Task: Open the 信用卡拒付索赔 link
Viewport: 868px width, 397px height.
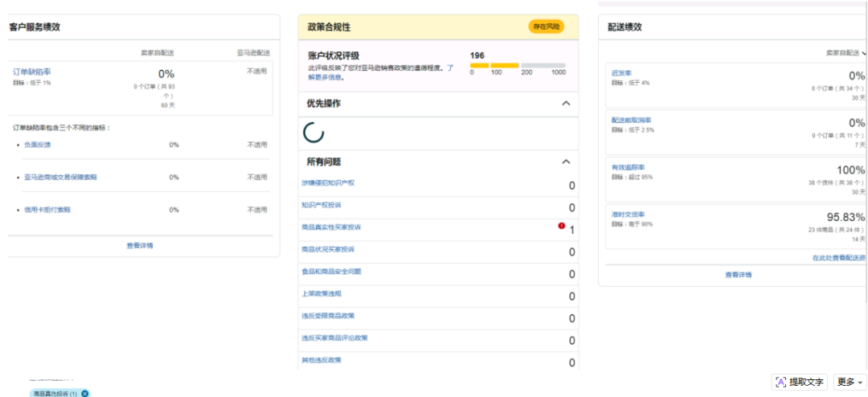Action: click(x=47, y=210)
